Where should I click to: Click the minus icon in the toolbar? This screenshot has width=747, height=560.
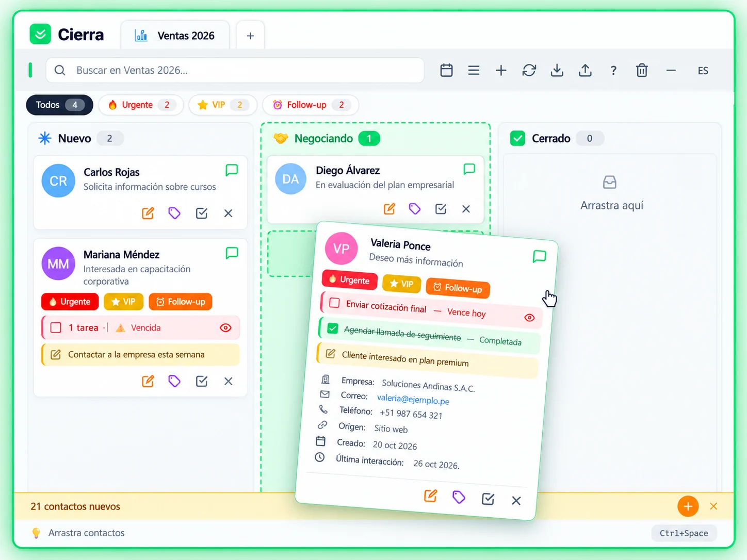coord(671,70)
